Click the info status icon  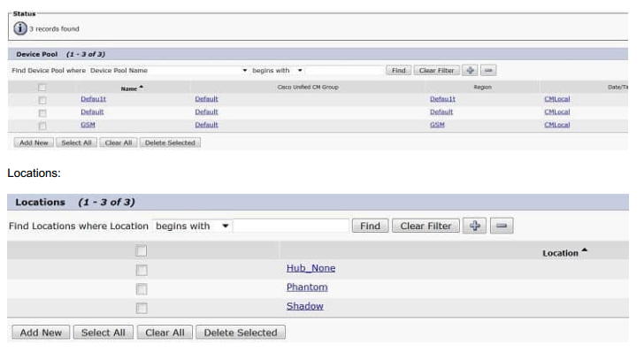click(20, 28)
